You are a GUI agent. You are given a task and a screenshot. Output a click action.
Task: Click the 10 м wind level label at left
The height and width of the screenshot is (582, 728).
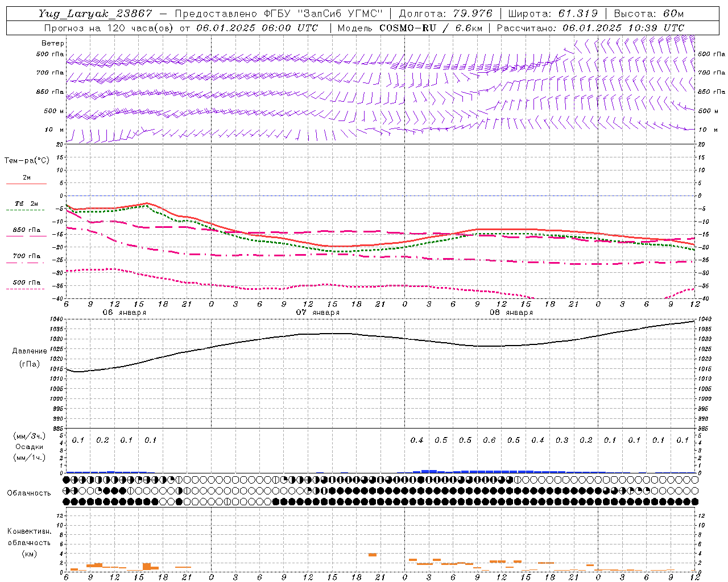pyautogui.click(x=55, y=130)
